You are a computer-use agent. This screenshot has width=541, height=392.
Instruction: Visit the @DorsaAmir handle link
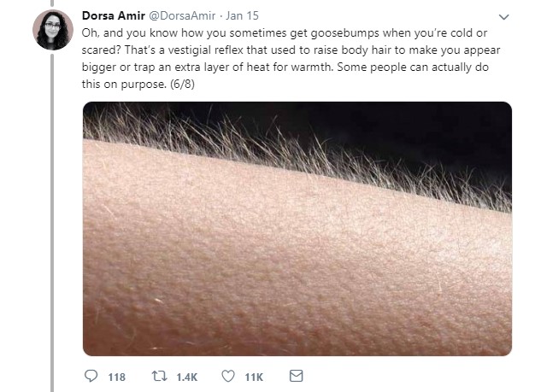(182, 16)
